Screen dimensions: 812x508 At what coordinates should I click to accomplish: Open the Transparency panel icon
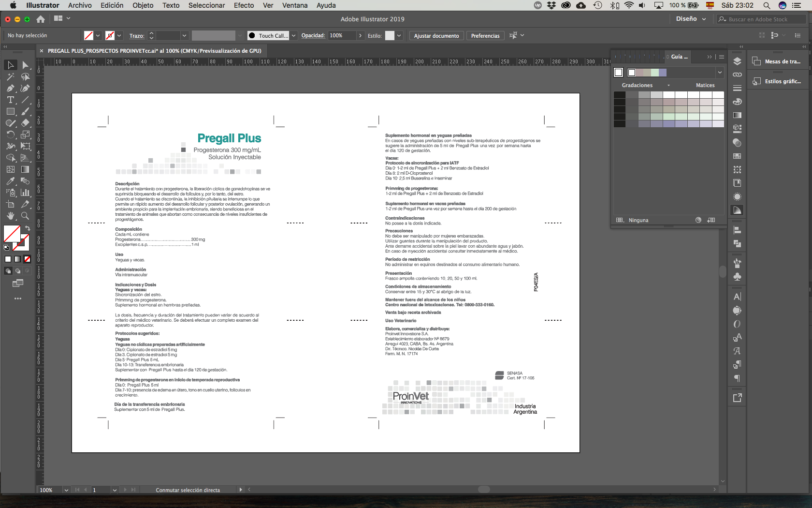tap(737, 142)
